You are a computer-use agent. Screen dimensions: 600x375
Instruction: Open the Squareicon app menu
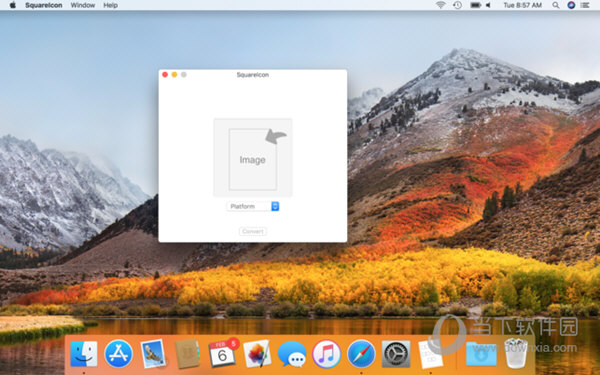click(44, 5)
